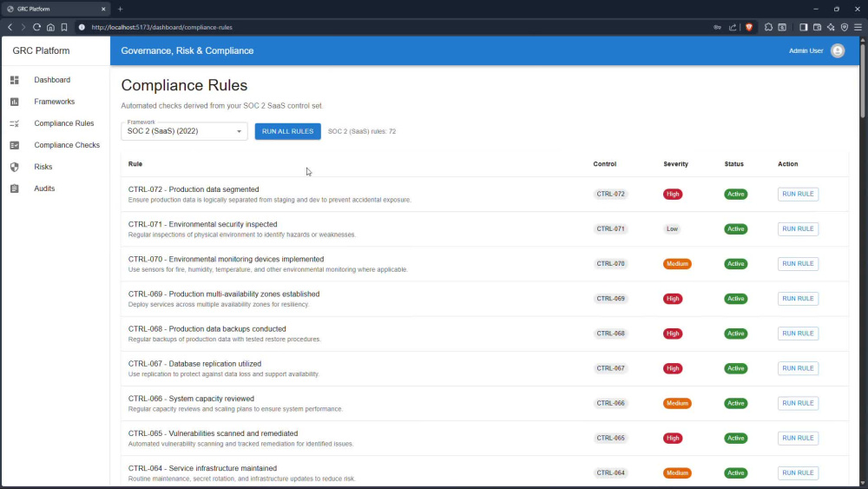Run rule for CTRL-069 multi-availability zones
The image size is (868, 489).
(798, 299)
